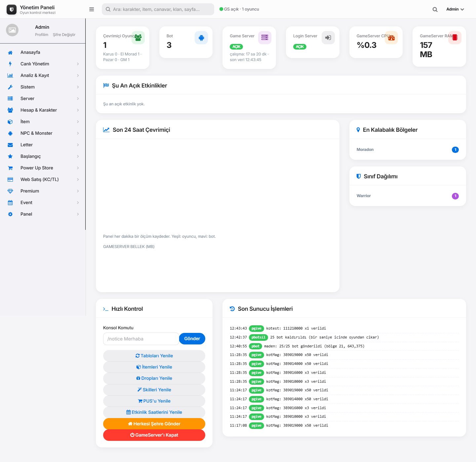Click the Gönder button
This screenshot has width=476, height=462.
(x=192, y=338)
